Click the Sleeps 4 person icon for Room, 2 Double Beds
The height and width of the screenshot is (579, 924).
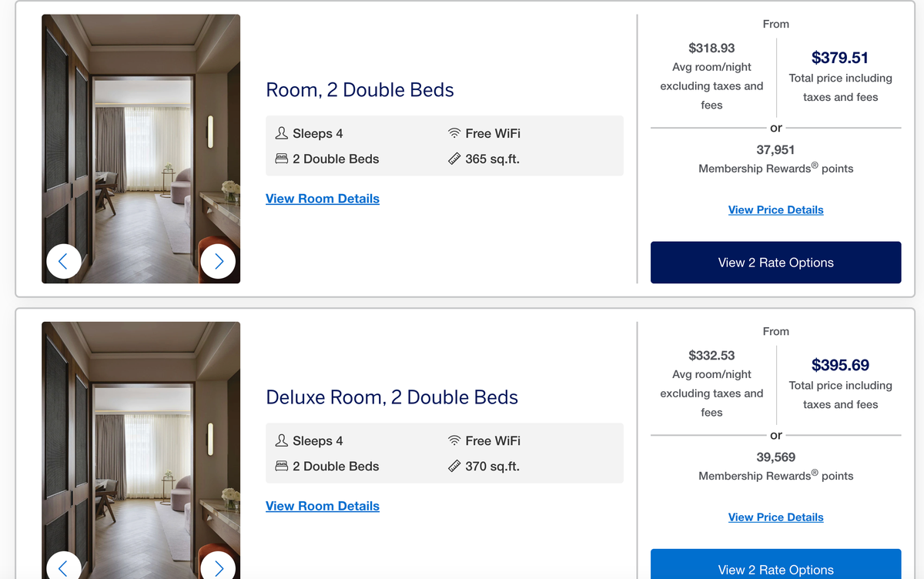point(283,133)
